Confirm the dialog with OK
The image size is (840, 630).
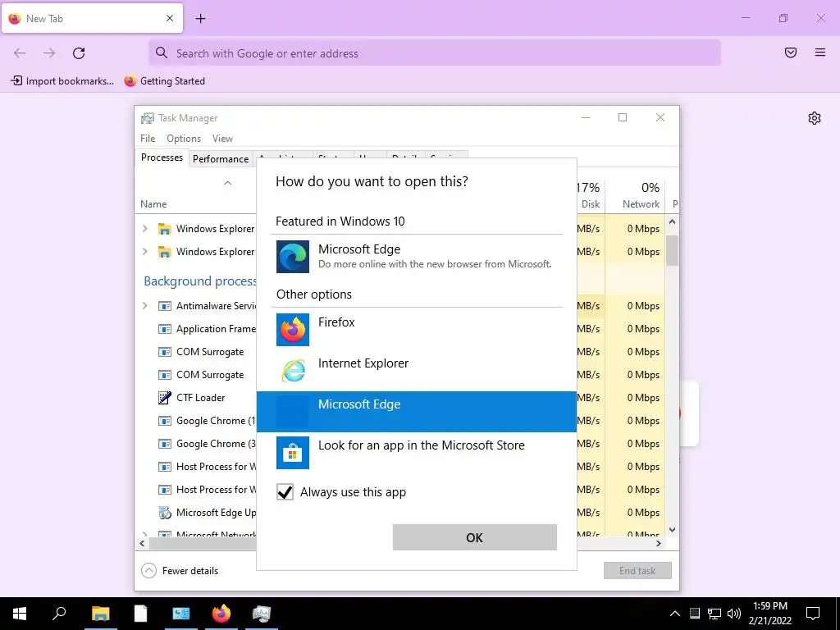(x=475, y=537)
